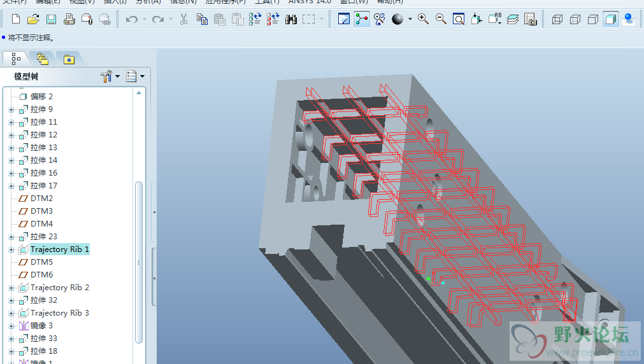Switch to the Favorites tab
This screenshot has width=644, height=364.
[69, 59]
